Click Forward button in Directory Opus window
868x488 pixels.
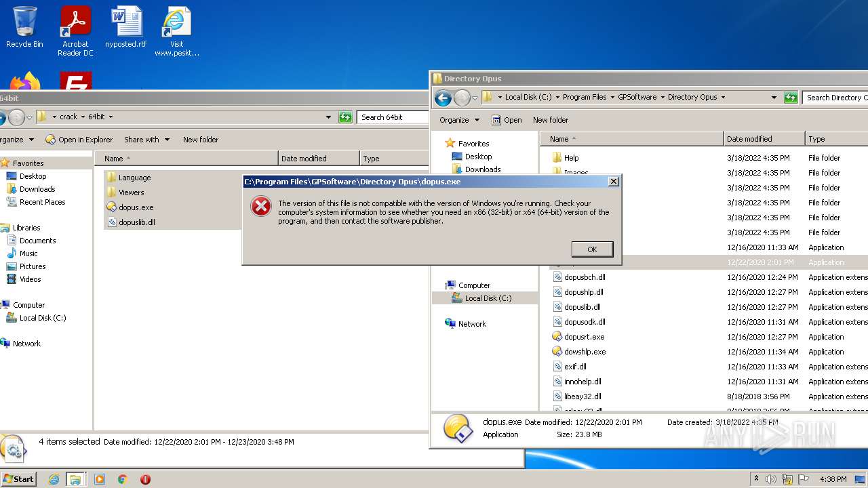click(462, 98)
